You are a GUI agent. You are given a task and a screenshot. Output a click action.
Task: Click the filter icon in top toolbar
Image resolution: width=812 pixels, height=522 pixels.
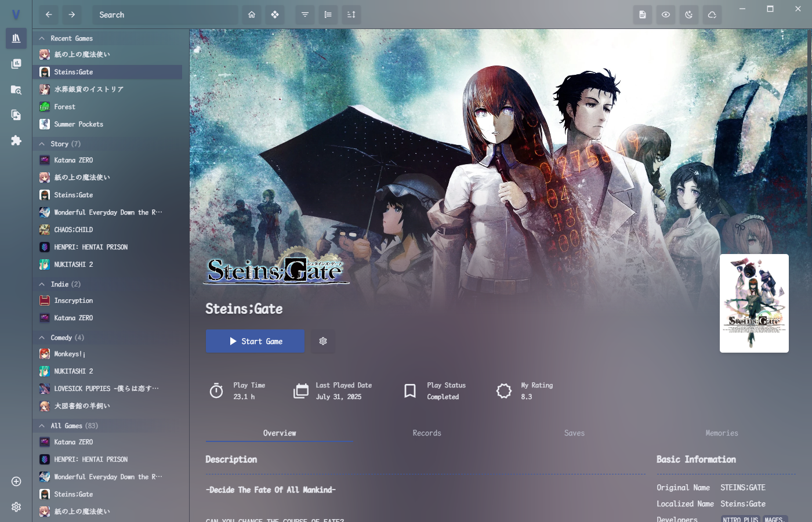pyautogui.click(x=305, y=14)
